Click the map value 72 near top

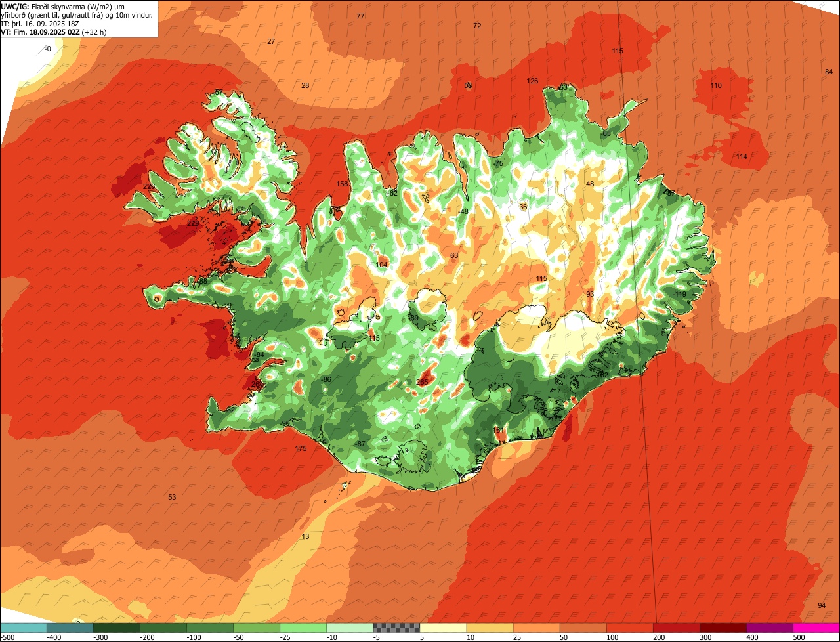coord(477,26)
